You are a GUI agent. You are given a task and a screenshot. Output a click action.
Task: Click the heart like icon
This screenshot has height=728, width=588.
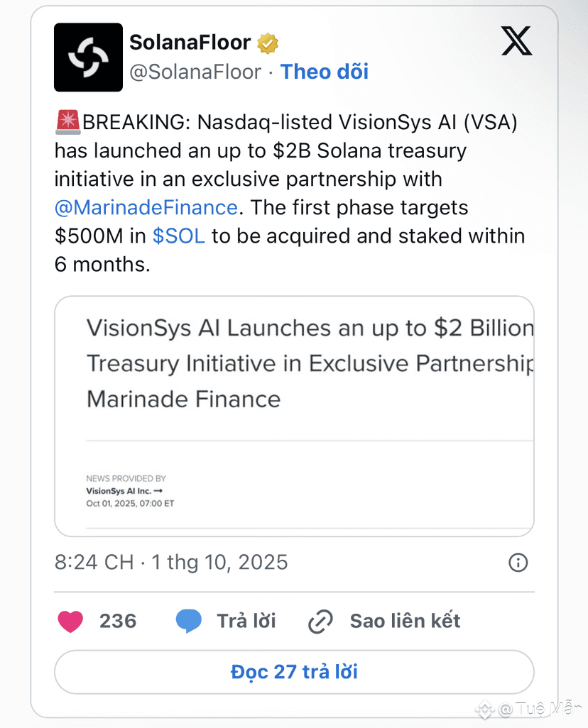[70, 622]
